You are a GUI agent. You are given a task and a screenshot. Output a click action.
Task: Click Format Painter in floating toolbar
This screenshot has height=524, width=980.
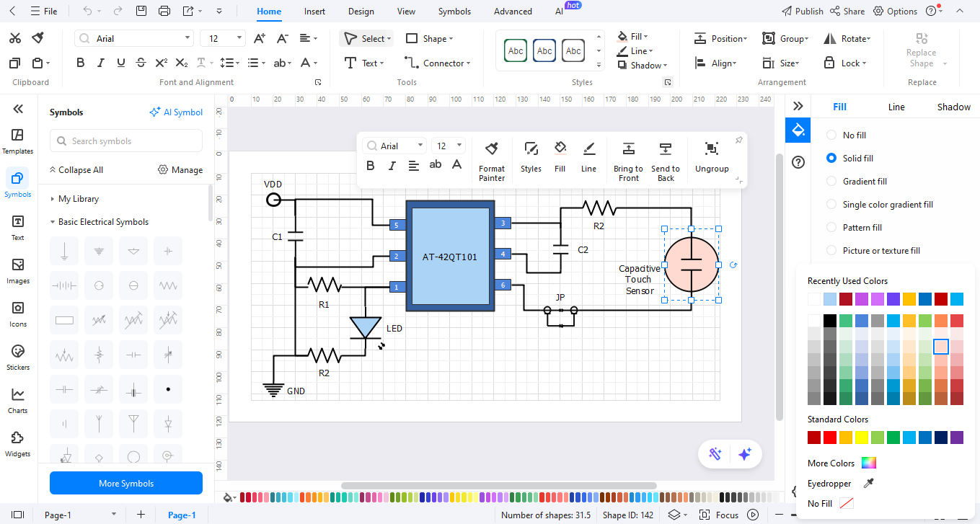[x=492, y=161]
